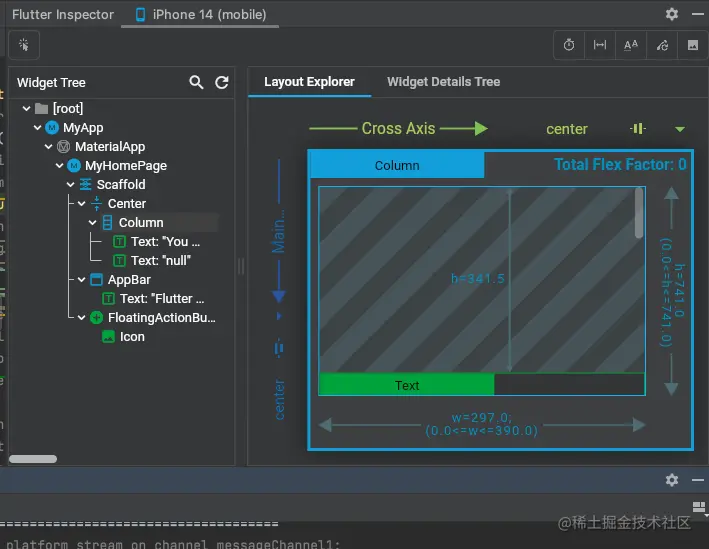709x549 pixels.
Task: Collapse the FloatingActionButton node
Action: [x=81, y=317]
